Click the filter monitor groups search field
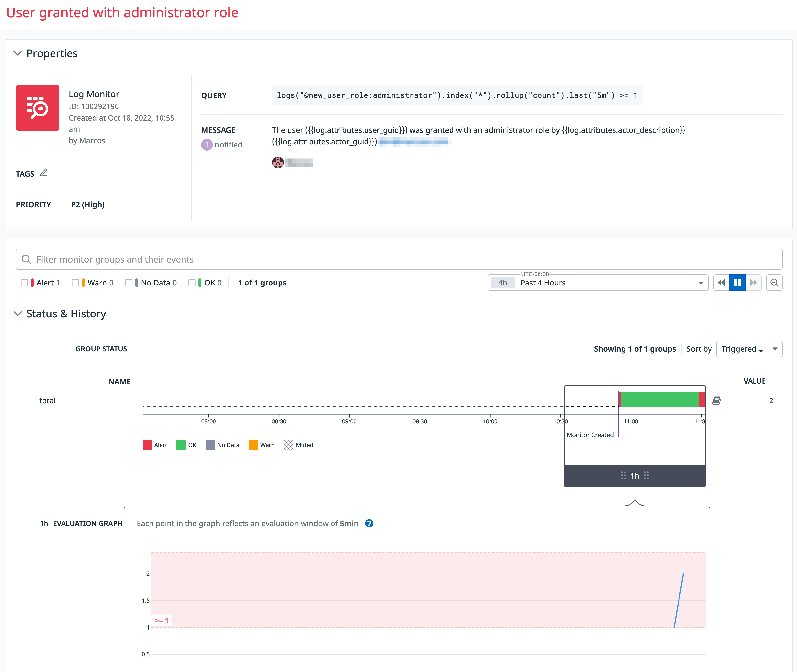This screenshot has height=672, width=797. [229, 259]
